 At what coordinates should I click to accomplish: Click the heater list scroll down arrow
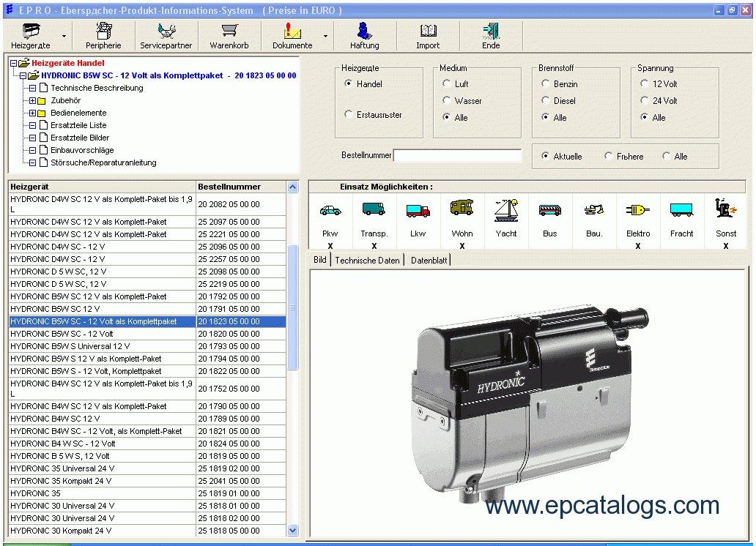tap(293, 530)
